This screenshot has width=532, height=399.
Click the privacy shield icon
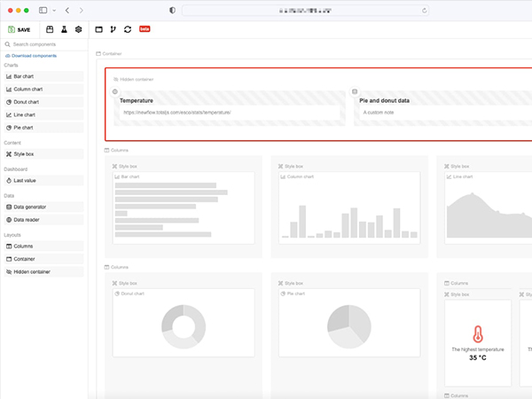click(172, 10)
